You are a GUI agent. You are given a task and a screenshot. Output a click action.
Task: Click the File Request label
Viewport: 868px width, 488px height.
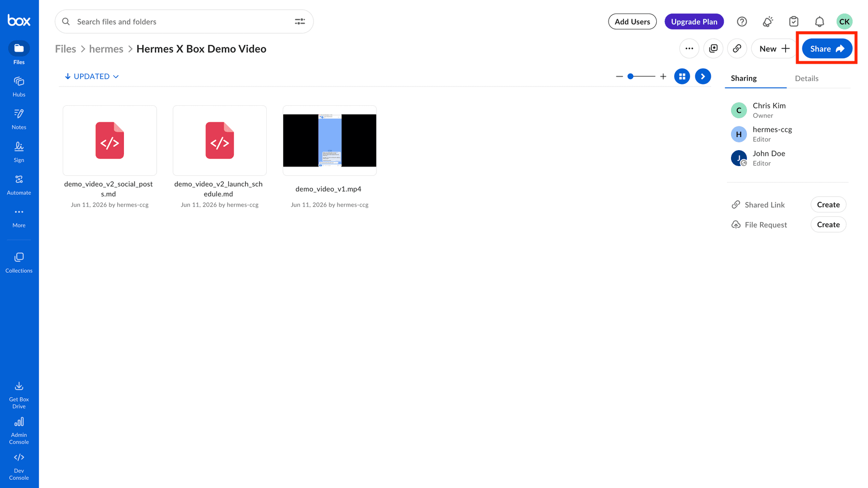[x=766, y=224]
